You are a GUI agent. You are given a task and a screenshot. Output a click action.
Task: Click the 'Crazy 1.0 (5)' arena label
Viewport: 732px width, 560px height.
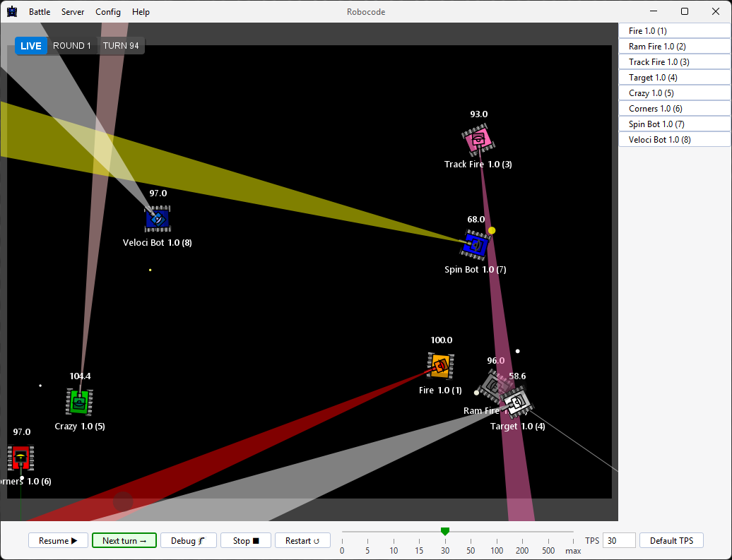(x=80, y=426)
